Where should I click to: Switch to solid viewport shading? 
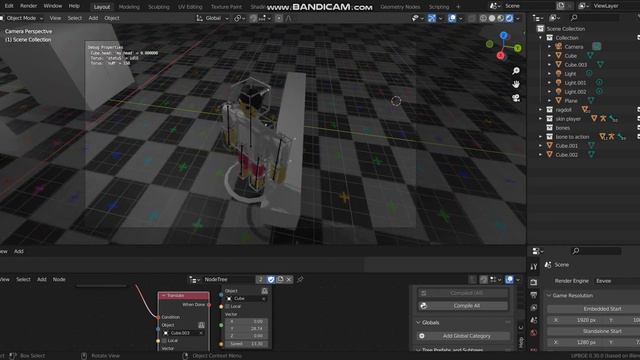tap(492, 18)
